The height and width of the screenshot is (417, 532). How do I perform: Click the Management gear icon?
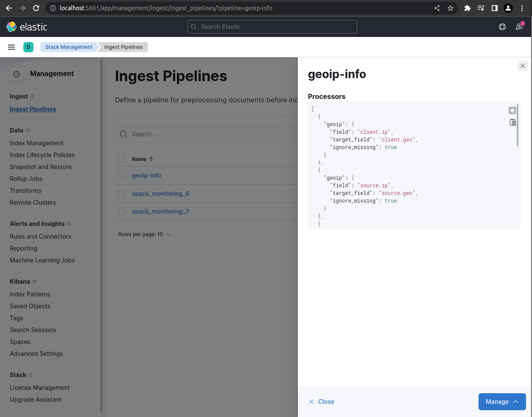(17, 74)
